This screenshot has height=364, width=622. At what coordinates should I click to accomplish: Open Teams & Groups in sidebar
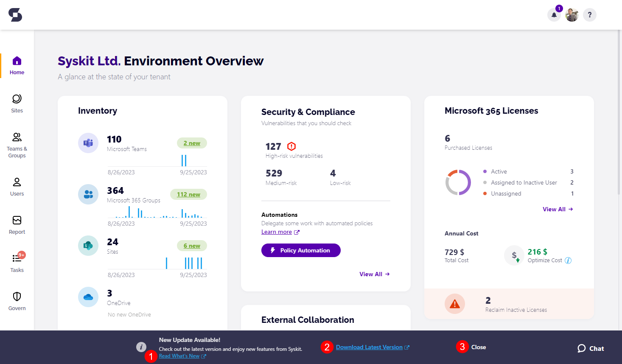17,144
